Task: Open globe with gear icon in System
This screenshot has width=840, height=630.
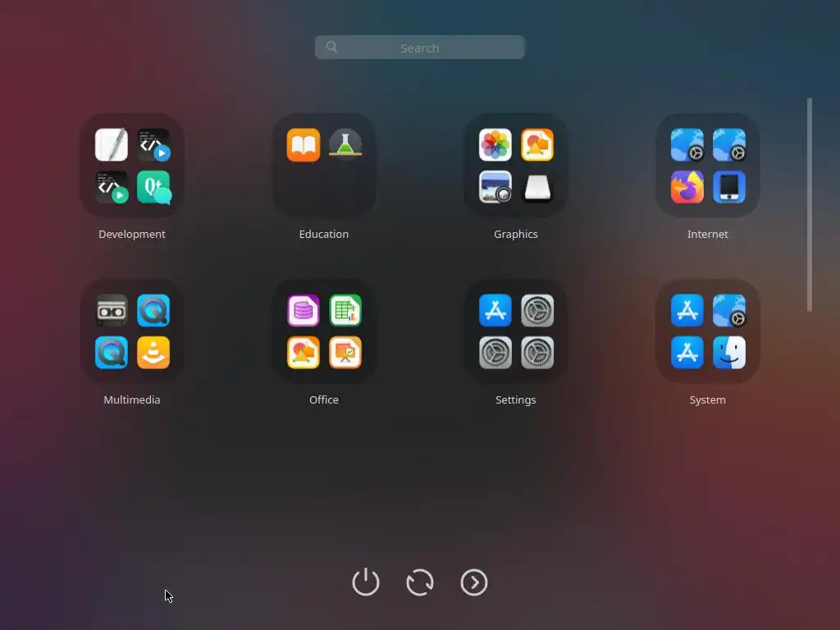Action: (x=729, y=310)
